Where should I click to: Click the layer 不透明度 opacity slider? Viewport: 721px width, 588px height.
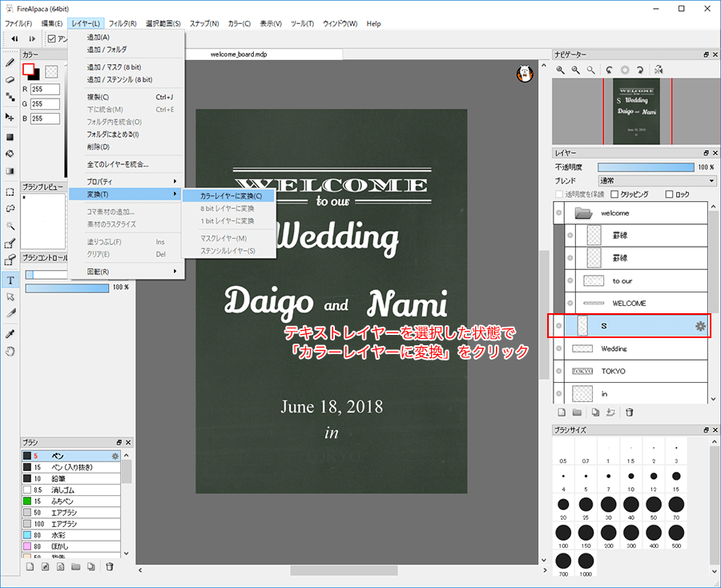(645, 167)
